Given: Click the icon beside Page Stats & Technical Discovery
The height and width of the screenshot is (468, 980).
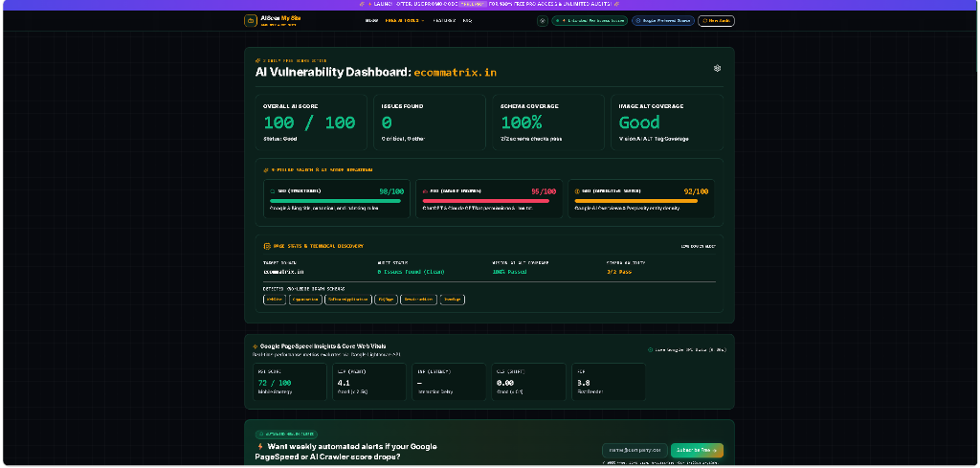Looking at the screenshot, I should 267,246.
